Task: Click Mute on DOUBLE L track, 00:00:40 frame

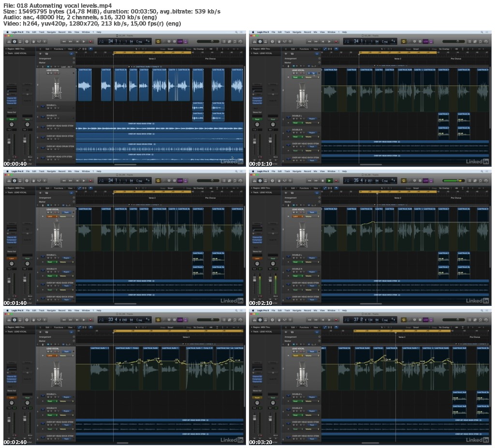Action: pos(48,108)
